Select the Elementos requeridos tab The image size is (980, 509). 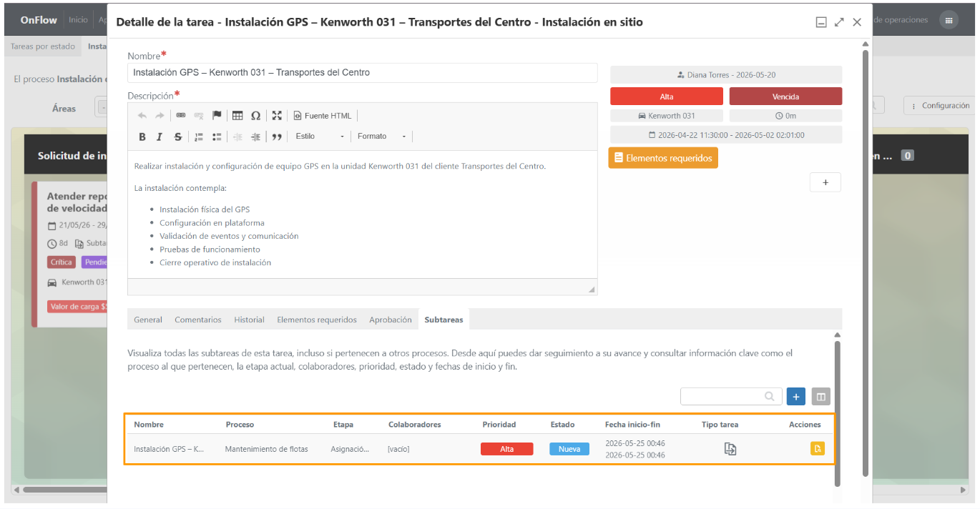[x=317, y=320]
